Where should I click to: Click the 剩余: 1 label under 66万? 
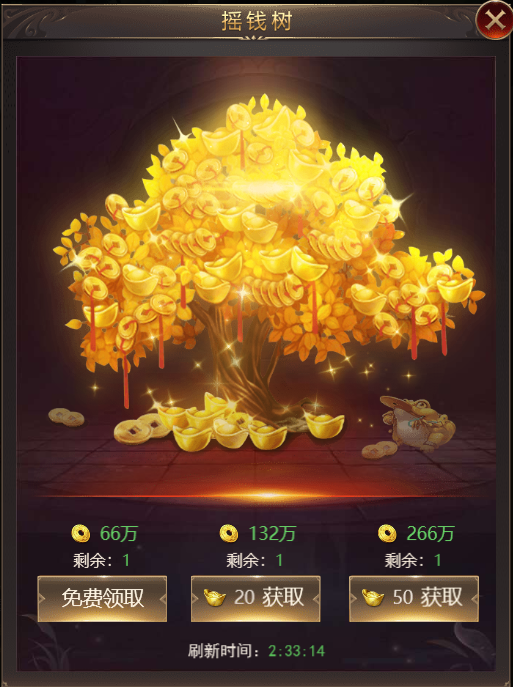click(x=102, y=560)
